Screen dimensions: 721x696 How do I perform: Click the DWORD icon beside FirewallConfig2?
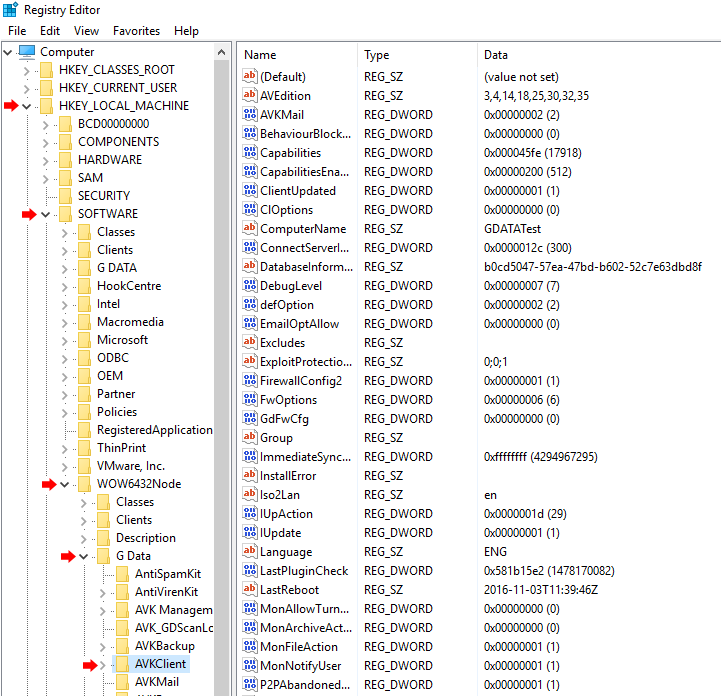(250, 381)
